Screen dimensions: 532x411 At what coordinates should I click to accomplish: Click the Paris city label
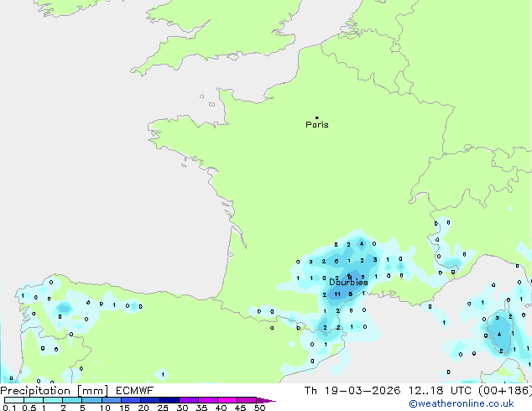[317, 125]
